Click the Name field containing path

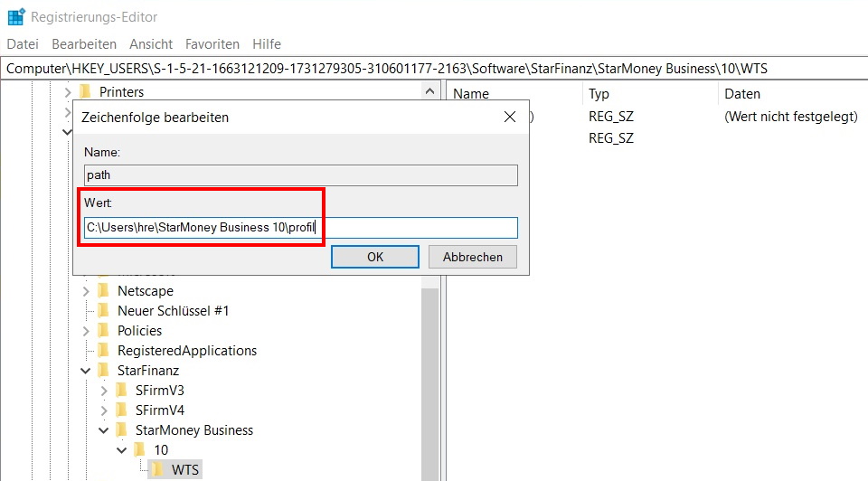coord(301,175)
